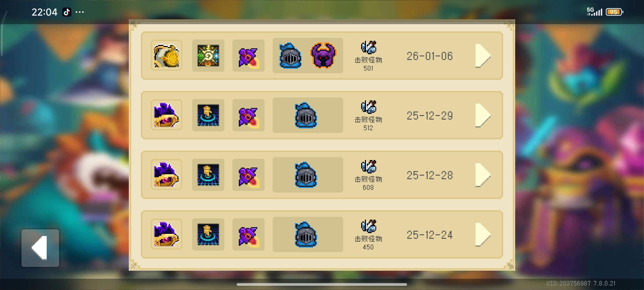Screen dimensions: 644x290
Task: Expand the 26-01-06 record with arrow
Action: click(x=483, y=56)
